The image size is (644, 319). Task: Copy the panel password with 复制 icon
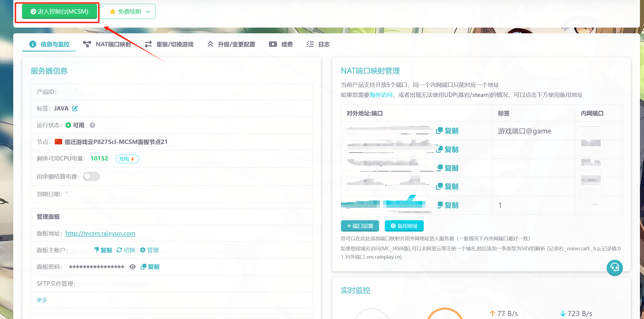click(x=143, y=267)
